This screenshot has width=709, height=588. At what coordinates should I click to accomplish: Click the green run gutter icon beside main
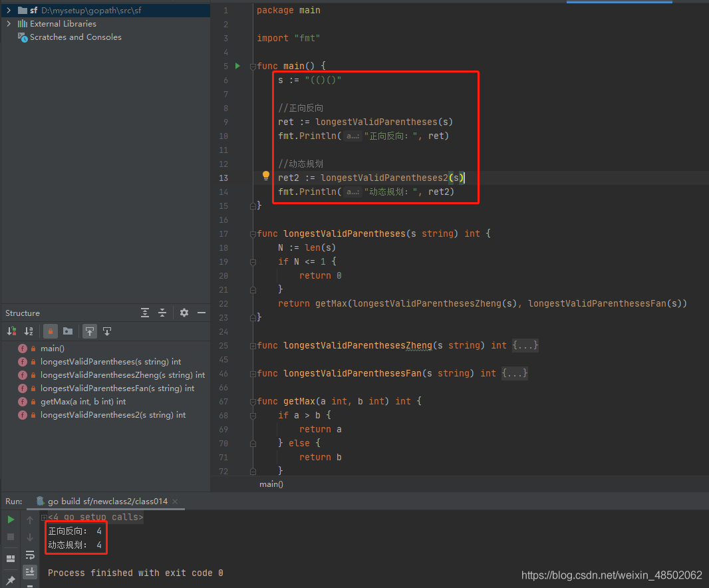[x=237, y=66]
